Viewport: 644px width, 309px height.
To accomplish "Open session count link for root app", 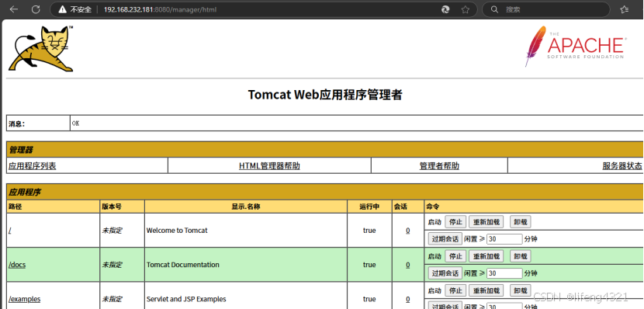I will coord(408,231).
